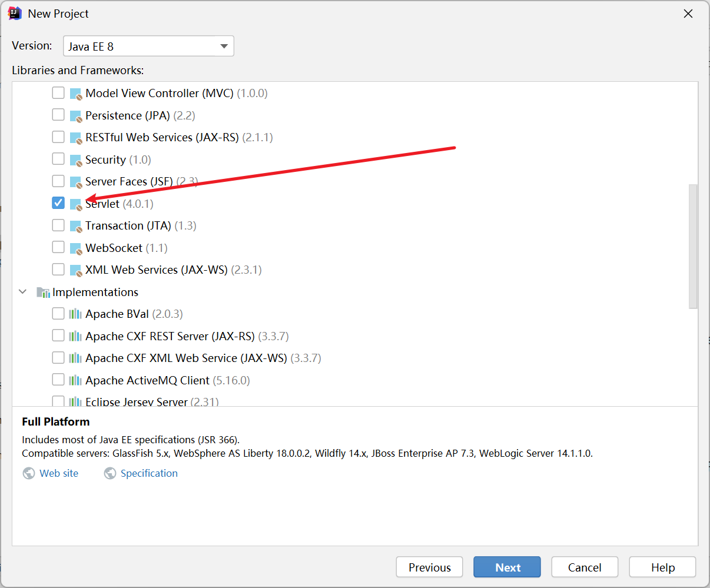Enable the Model View Controller (MVC) checkbox
This screenshot has height=588, width=710.
pos(58,92)
